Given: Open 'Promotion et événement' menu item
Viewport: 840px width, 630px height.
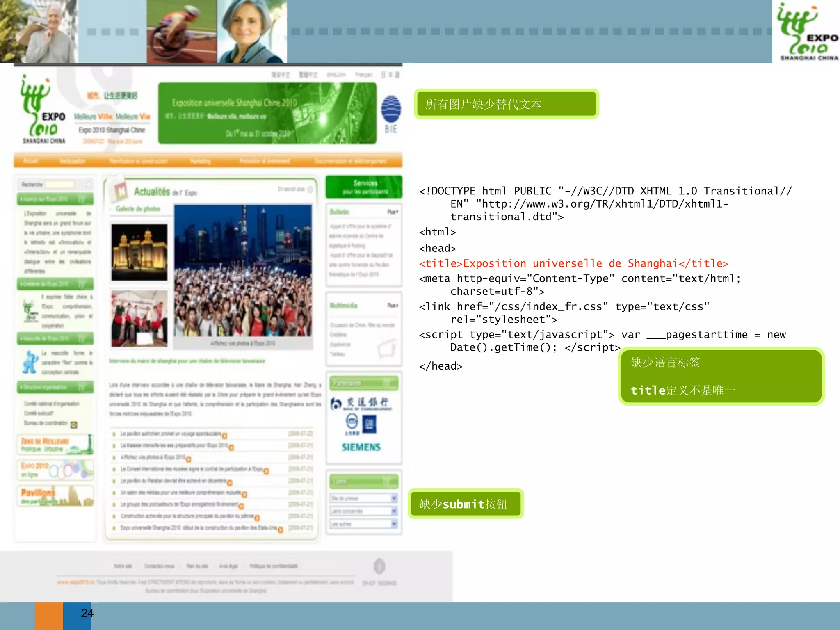Looking at the screenshot, I should (265, 161).
